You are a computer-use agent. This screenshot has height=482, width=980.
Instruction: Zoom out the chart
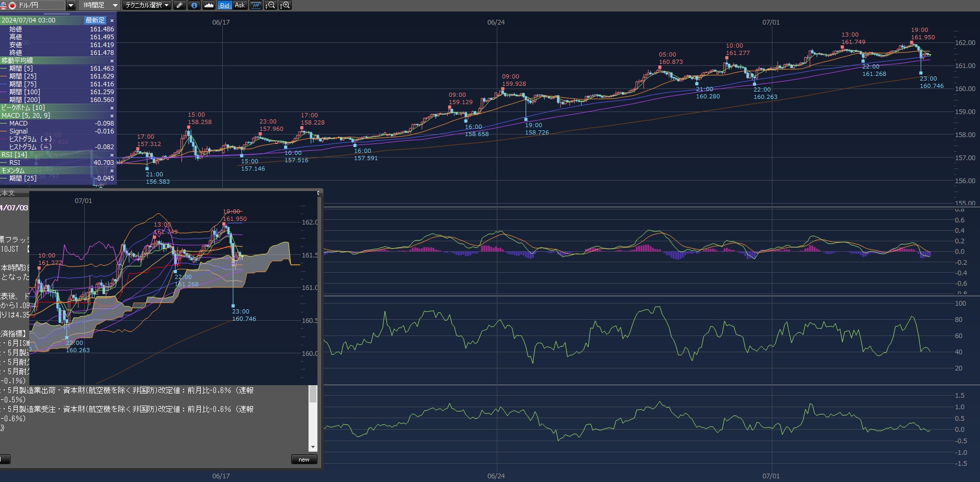(270, 5)
